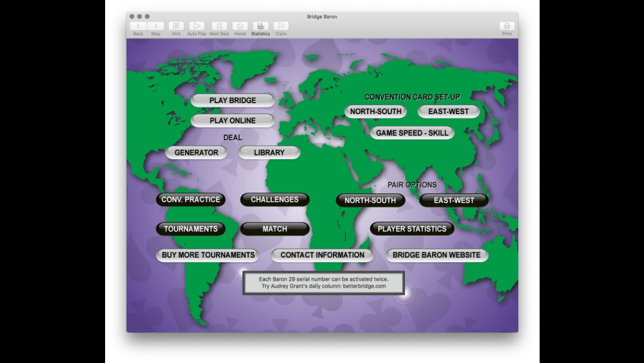Image resolution: width=644 pixels, height=363 pixels.
Task: Open Game Speed - Skill settings
Action: coord(412,133)
